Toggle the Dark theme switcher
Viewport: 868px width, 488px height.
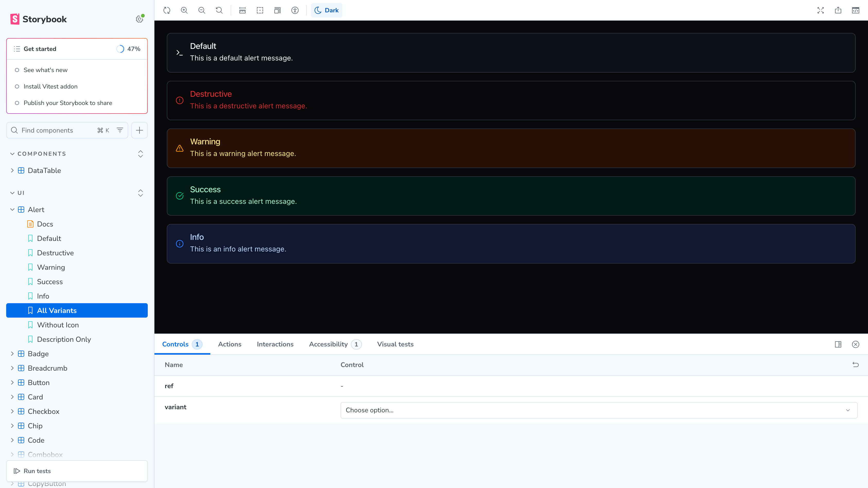pyautogui.click(x=326, y=10)
